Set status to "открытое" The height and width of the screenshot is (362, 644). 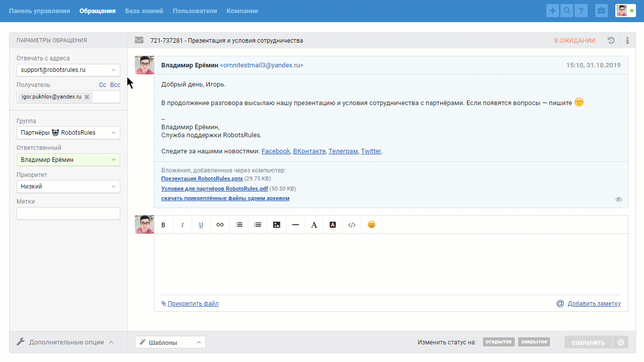click(499, 342)
